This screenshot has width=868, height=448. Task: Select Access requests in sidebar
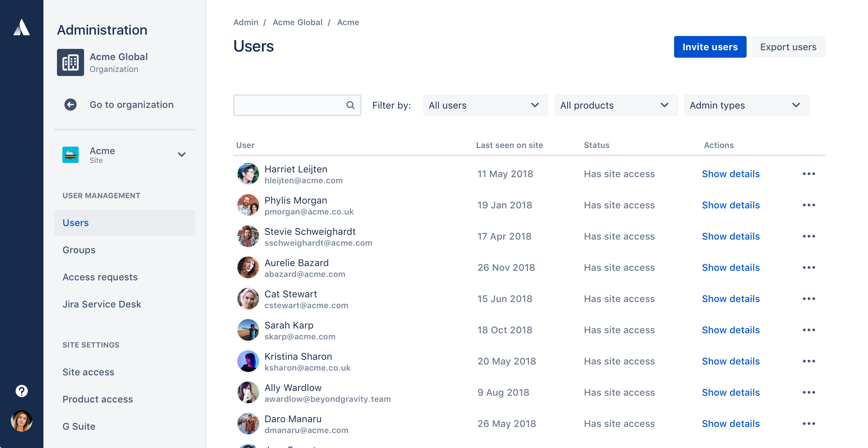click(100, 277)
